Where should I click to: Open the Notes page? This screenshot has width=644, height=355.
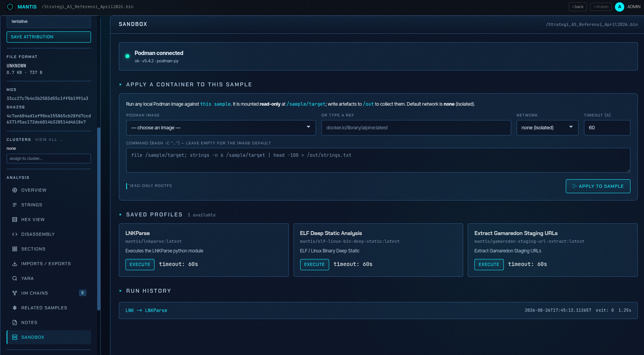49,322
